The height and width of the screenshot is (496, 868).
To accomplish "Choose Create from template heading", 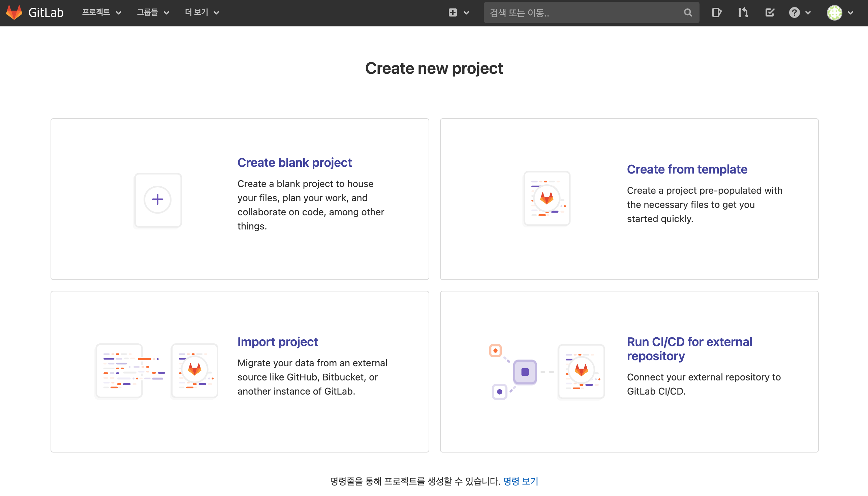I will tap(687, 169).
